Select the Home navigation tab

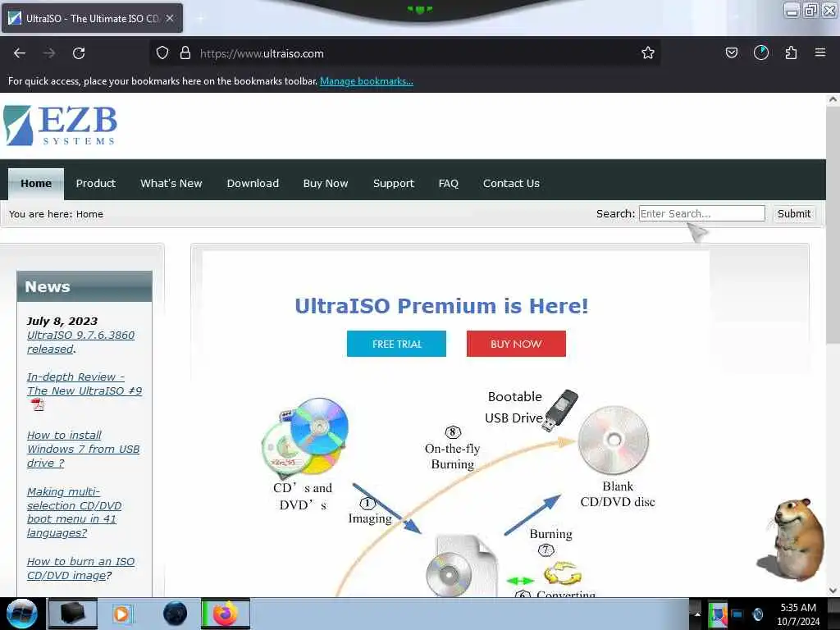pos(36,183)
